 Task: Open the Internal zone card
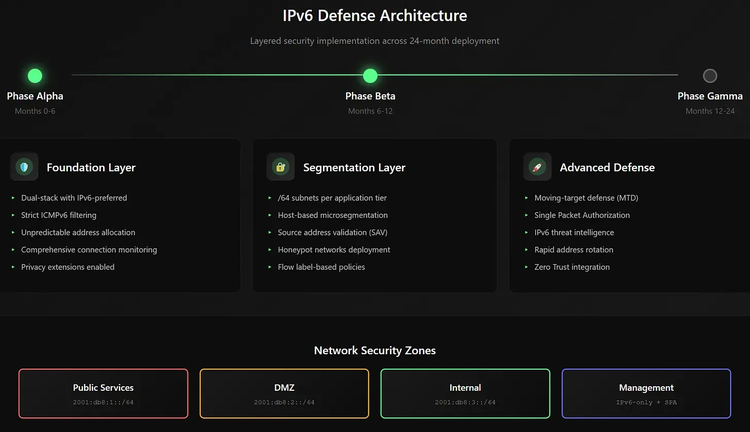(x=465, y=393)
